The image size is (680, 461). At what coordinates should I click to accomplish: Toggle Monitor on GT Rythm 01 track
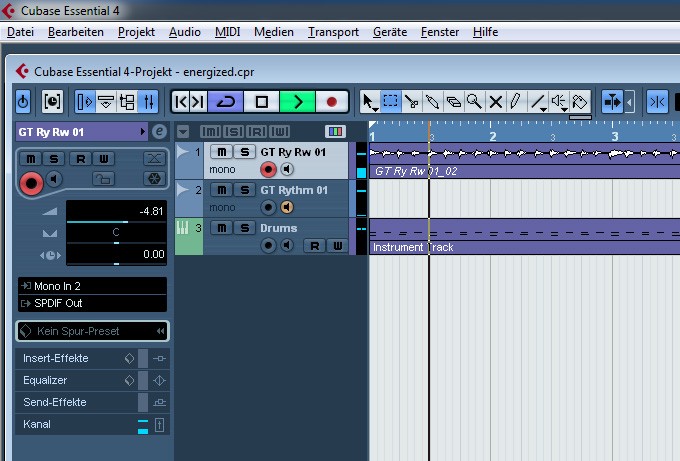pyautogui.click(x=287, y=207)
